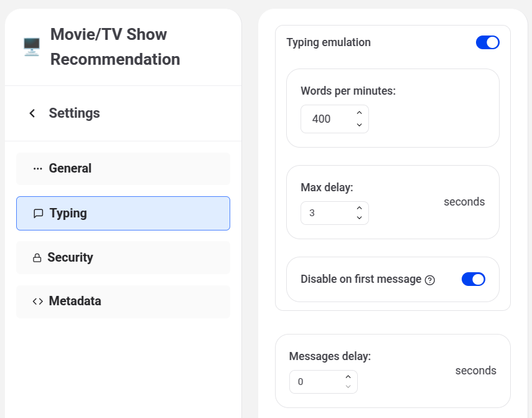Click the ellipsis icon in General

tap(38, 169)
